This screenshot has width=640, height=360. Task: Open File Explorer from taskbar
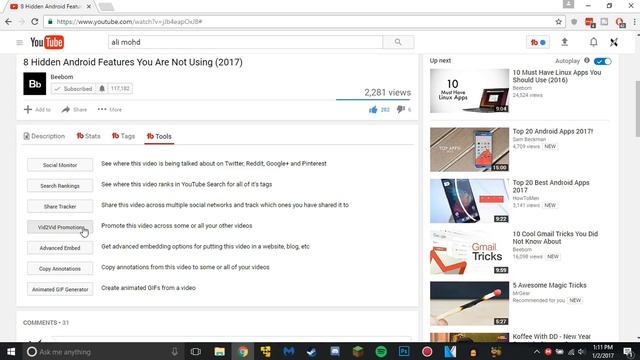tap(219, 351)
